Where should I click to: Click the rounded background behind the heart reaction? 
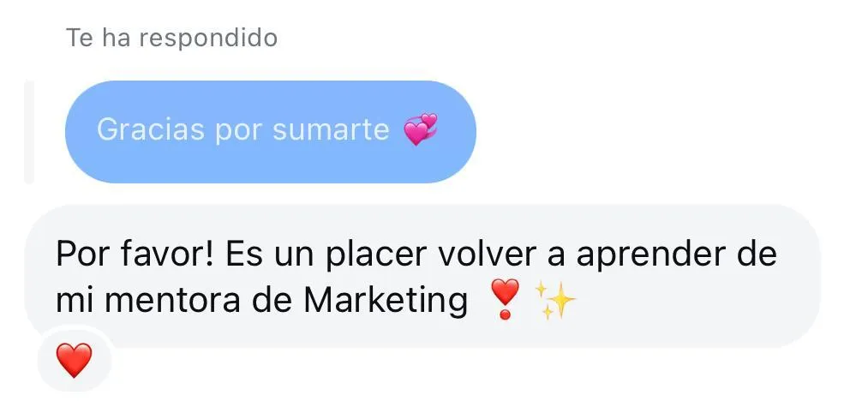pos(75,360)
